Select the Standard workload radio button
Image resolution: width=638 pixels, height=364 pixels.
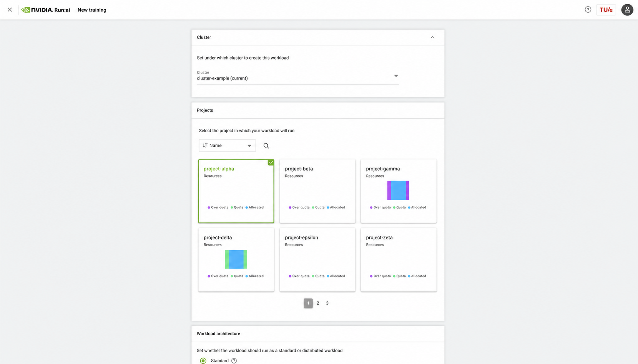click(203, 361)
